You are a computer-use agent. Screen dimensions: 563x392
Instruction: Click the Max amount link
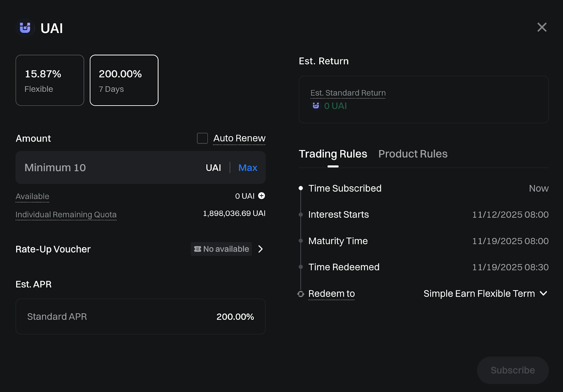(x=247, y=167)
